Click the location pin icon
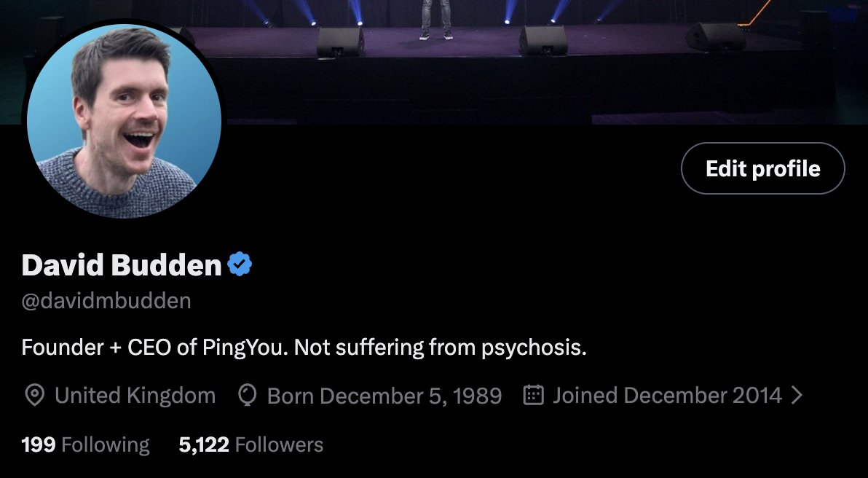Viewport: 868px width, 478px height. (35, 396)
